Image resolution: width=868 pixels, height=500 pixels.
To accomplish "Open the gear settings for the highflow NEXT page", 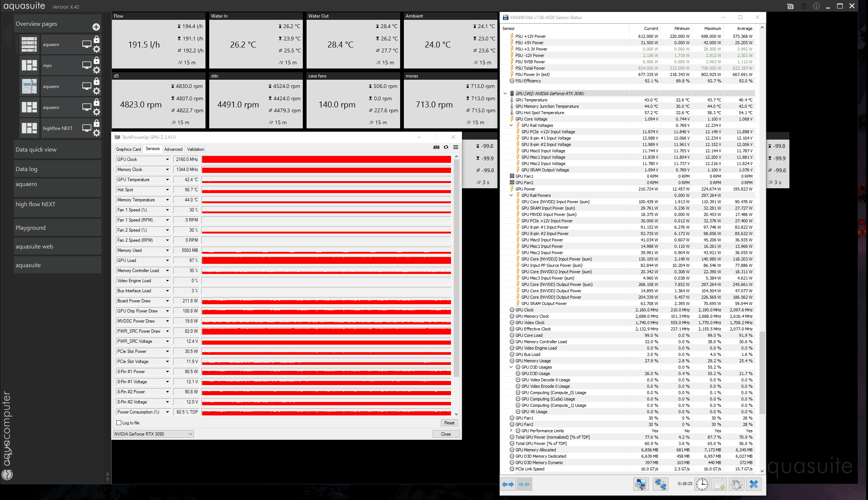I will click(97, 133).
